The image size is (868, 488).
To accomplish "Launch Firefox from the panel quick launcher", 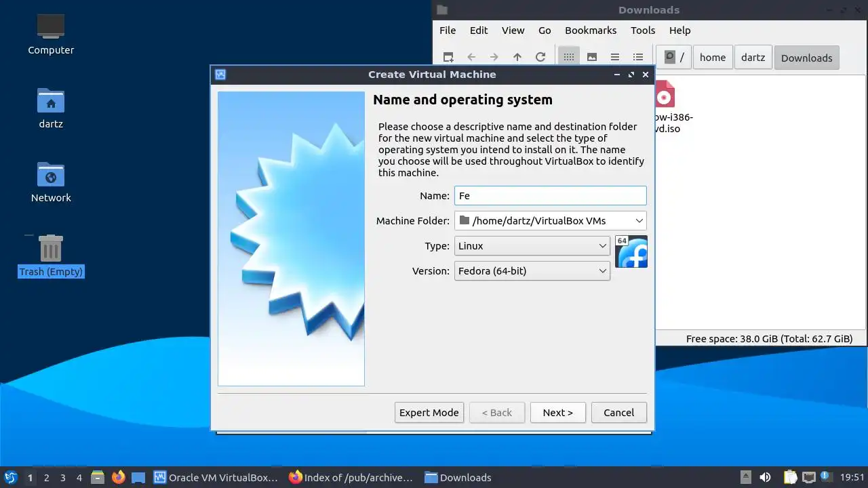I will (x=119, y=478).
